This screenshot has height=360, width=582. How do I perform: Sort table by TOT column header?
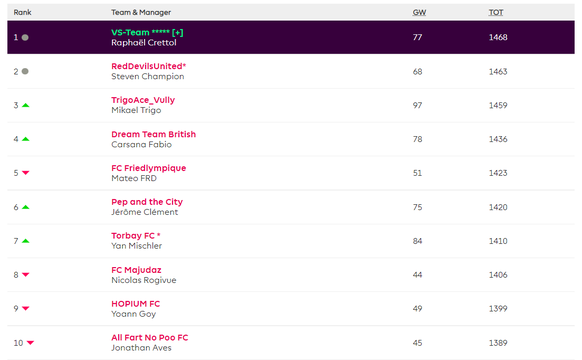pyautogui.click(x=496, y=12)
